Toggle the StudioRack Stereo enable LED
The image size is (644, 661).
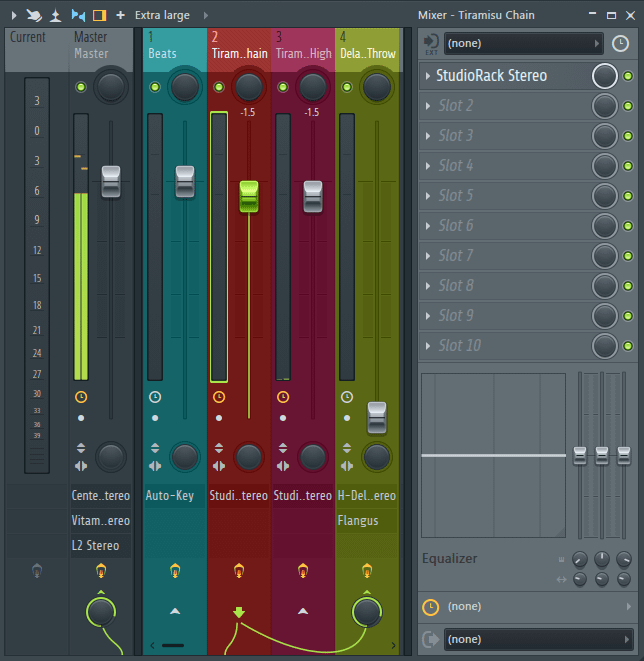point(628,76)
